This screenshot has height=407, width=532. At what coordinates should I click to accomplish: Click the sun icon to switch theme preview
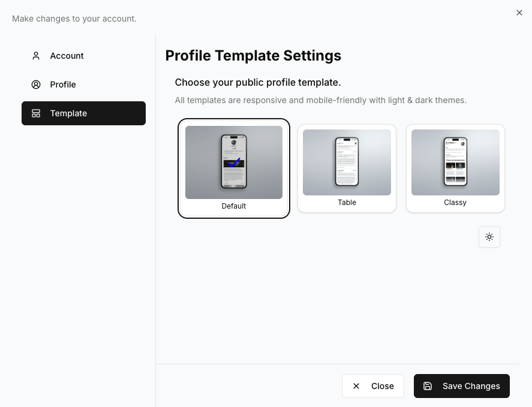[489, 237]
